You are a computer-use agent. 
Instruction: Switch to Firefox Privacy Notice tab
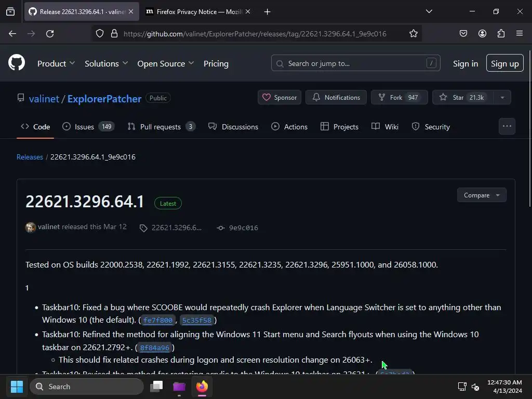tap(198, 11)
